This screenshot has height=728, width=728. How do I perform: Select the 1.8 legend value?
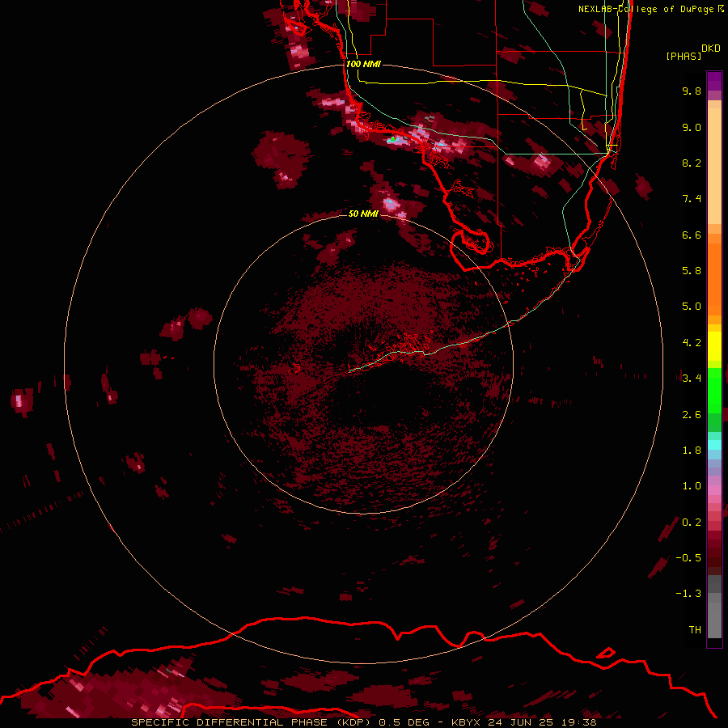[x=692, y=451]
